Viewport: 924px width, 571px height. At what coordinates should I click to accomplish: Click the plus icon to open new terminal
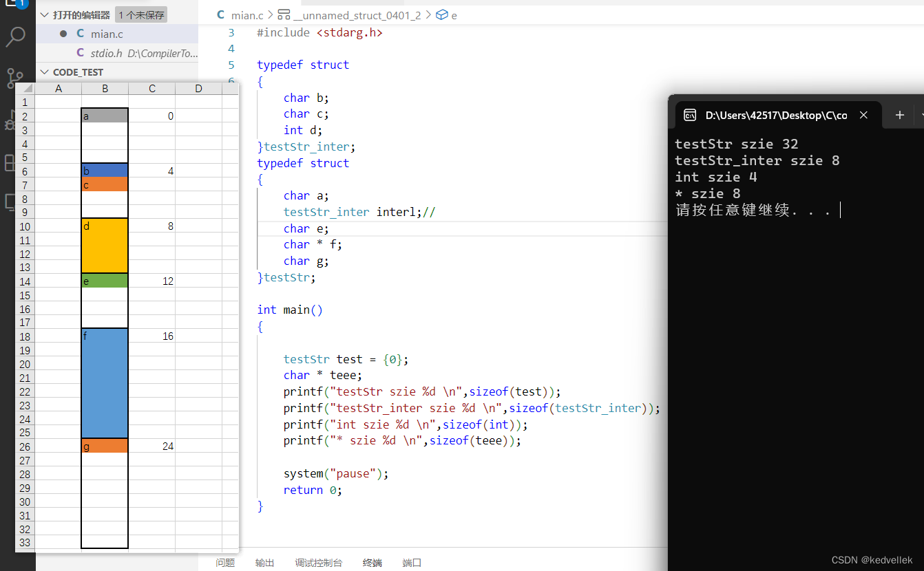point(899,115)
